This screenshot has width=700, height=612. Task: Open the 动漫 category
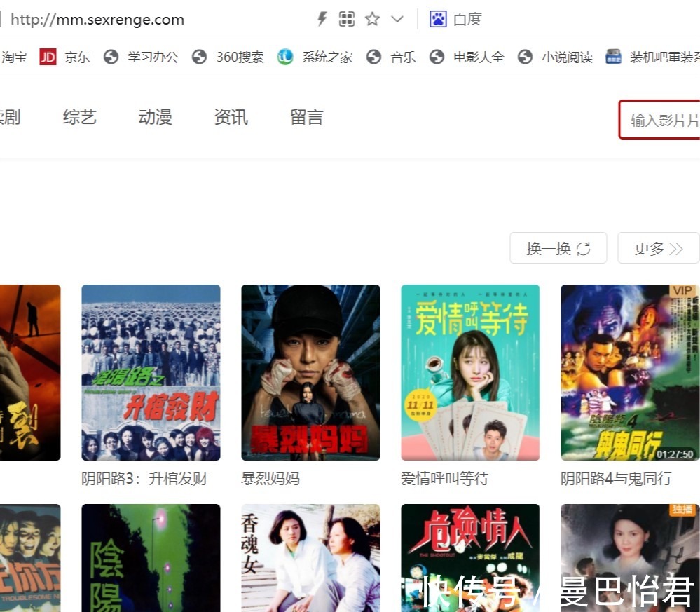coord(154,117)
